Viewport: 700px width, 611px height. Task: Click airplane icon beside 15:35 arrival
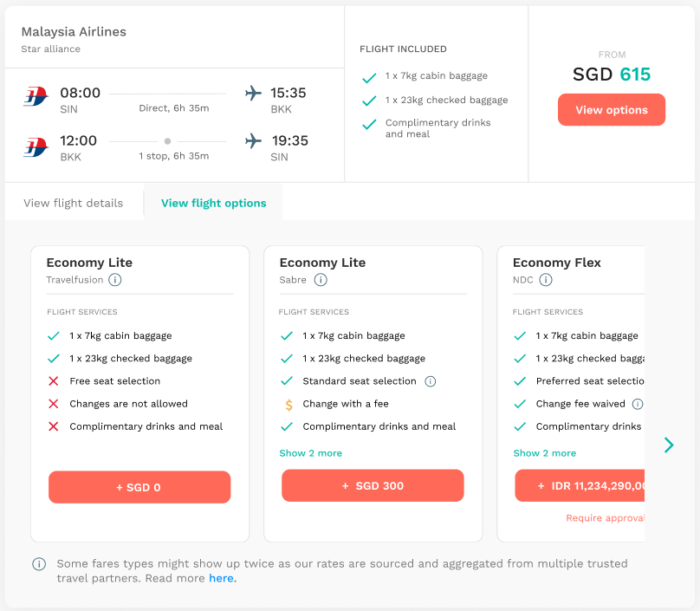pyautogui.click(x=253, y=94)
